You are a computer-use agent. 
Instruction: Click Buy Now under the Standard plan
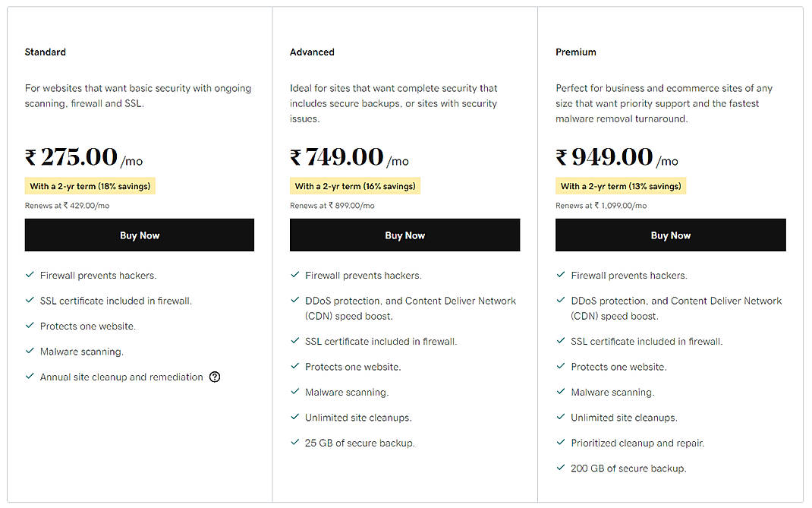point(139,235)
